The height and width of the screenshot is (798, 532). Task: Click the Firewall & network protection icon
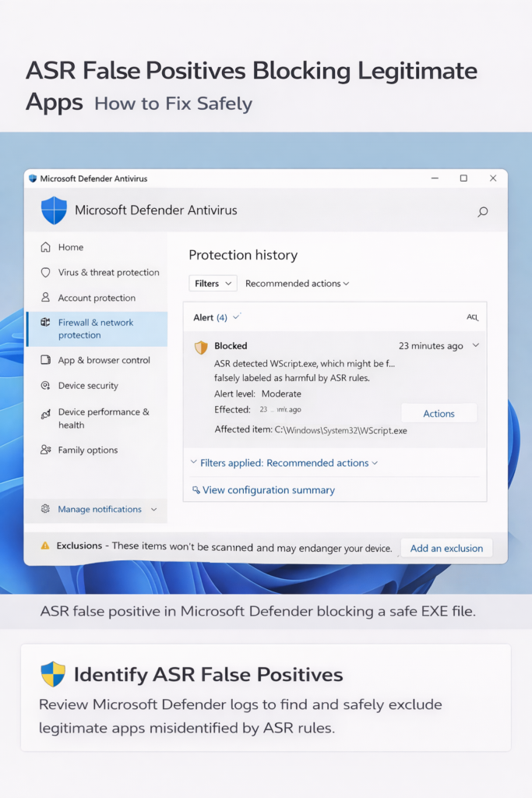[x=46, y=322]
